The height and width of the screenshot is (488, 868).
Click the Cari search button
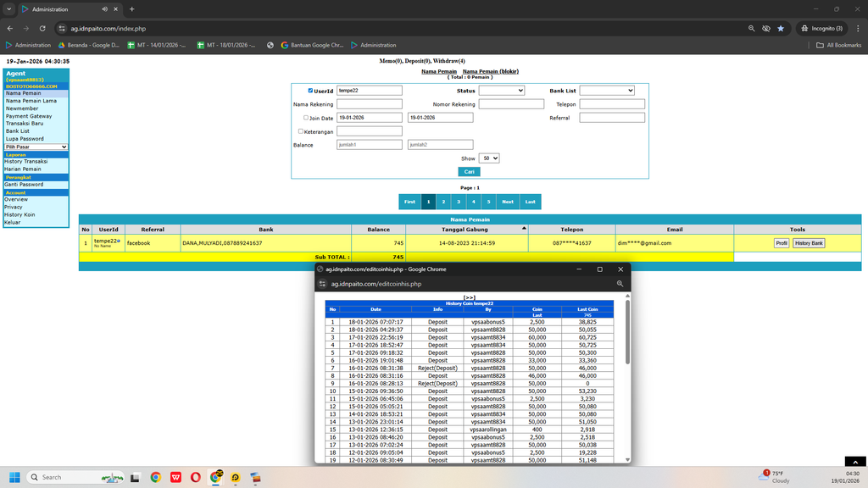(x=469, y=171)
